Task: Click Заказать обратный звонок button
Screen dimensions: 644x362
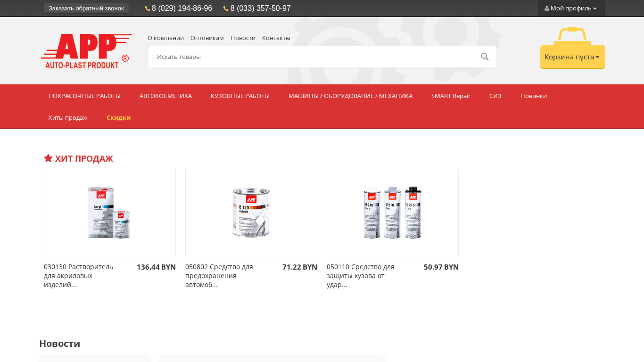Action: pos(86,8)
